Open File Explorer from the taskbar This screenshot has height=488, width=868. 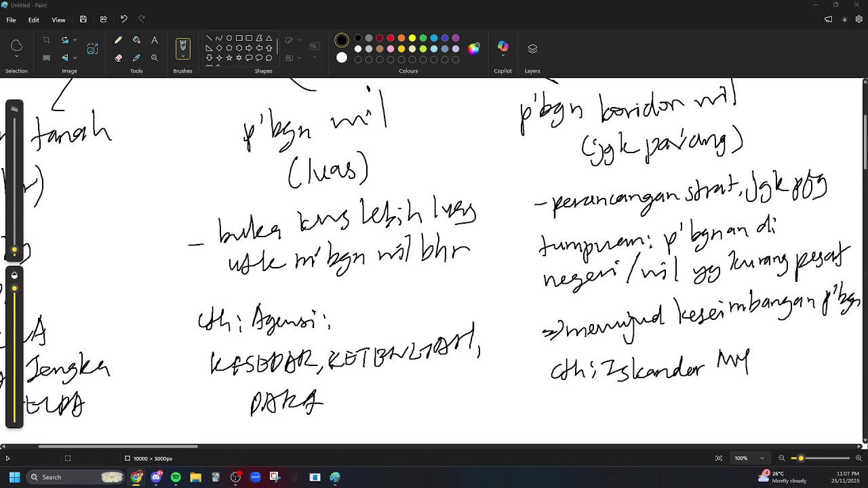[x=196, y=477]
